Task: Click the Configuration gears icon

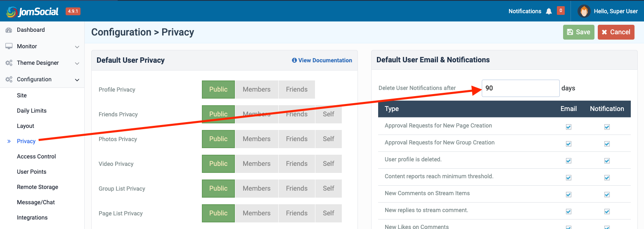Action: coord(9,80)
